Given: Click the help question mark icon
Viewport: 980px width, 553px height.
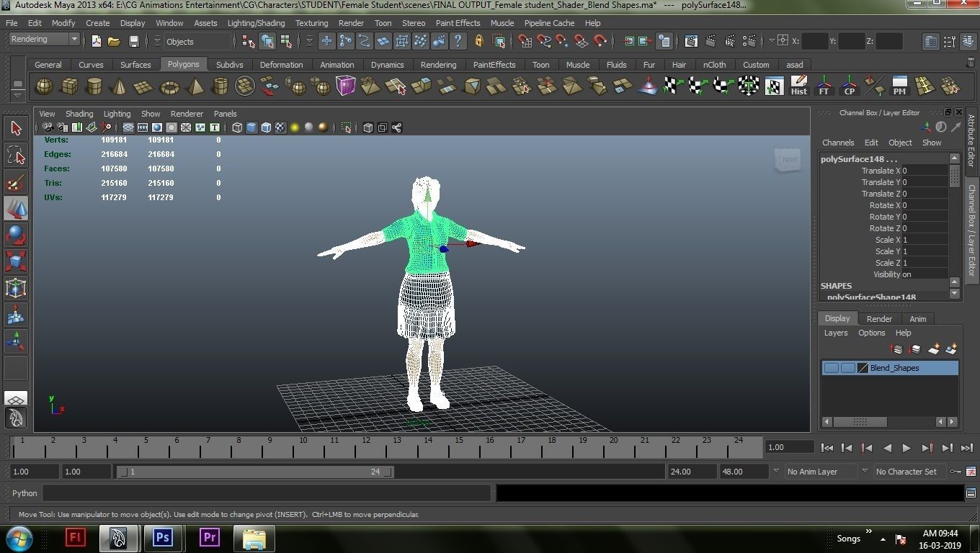Looking at the screenshot, I should tap(458, 41).
